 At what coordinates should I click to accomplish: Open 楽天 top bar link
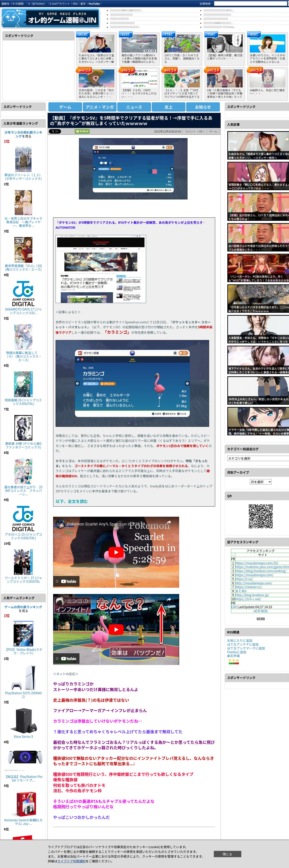pyautogui.click(x=83, y=4)
